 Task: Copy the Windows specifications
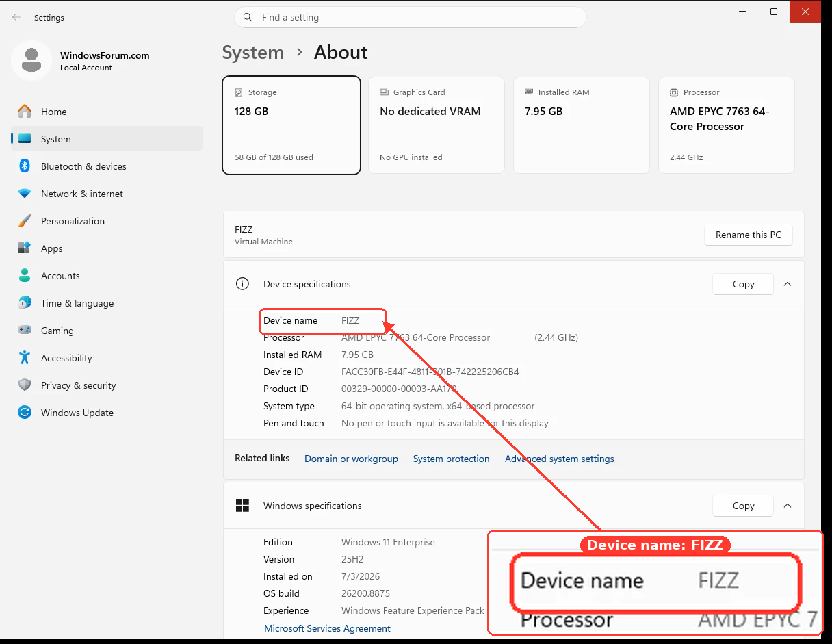coord(743,506)
